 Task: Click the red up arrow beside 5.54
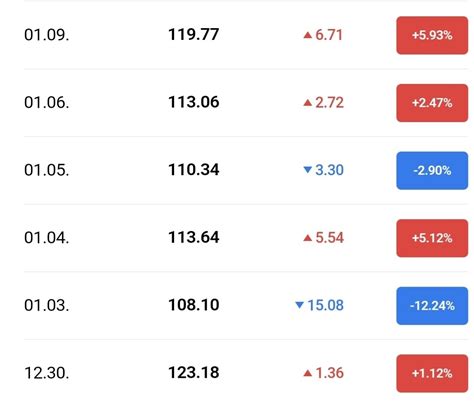[308, 238]
